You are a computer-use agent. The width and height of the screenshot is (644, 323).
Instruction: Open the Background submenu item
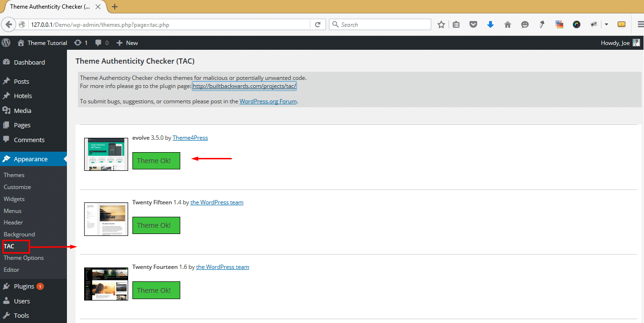pyautogui.click(x=19, y=234)
